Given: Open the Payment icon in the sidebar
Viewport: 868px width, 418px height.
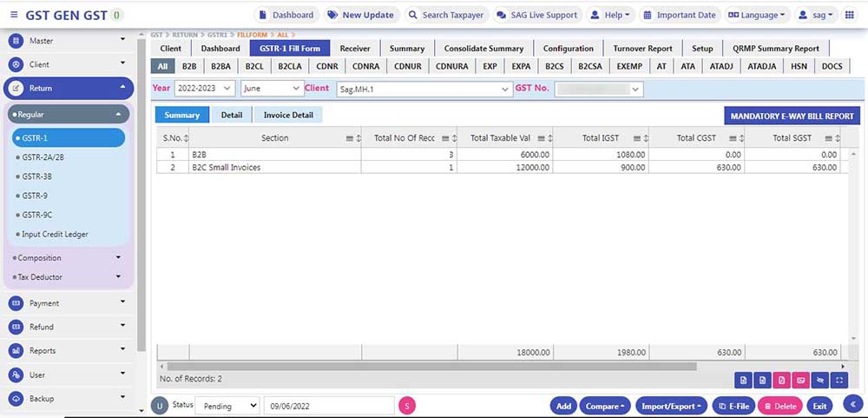Looking at the screenshot, I should [x=16, y=303].
